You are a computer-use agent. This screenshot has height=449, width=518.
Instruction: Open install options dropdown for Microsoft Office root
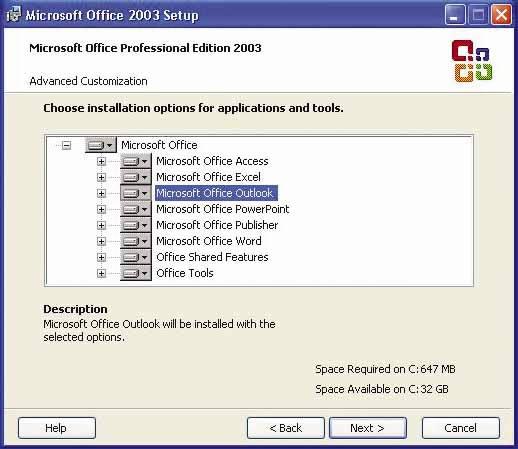[x=101, y=145]
